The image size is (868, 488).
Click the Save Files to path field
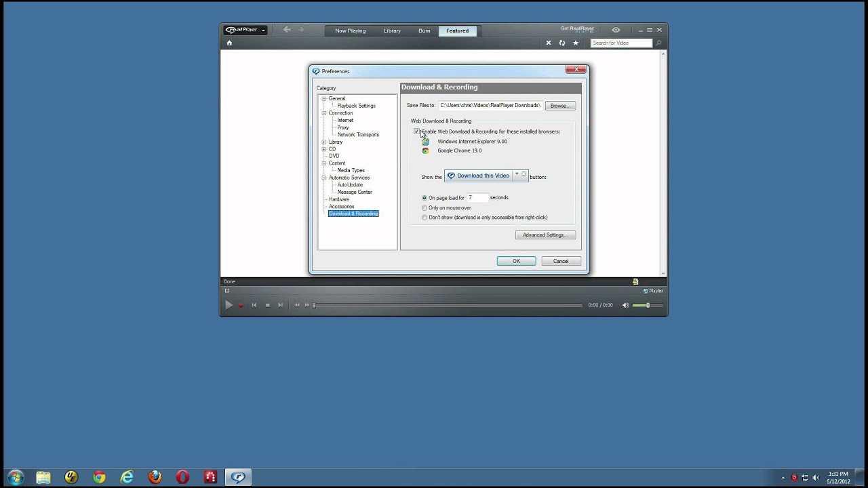tap(490, 106)
